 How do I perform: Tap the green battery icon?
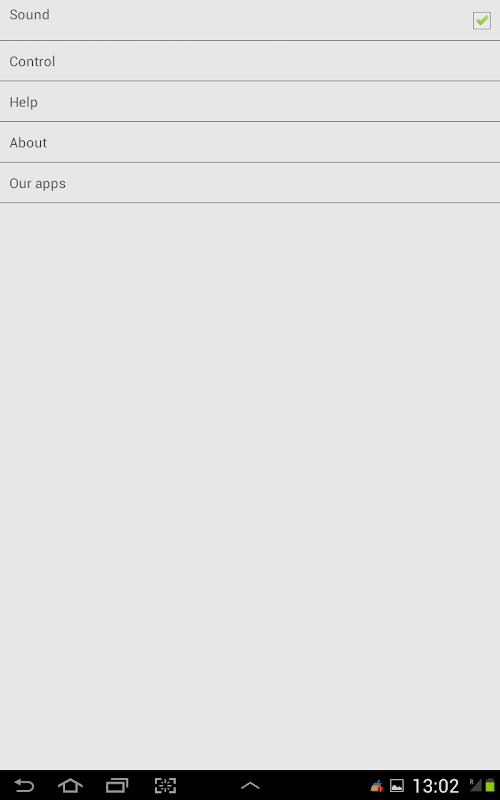(x=490, y=786)
